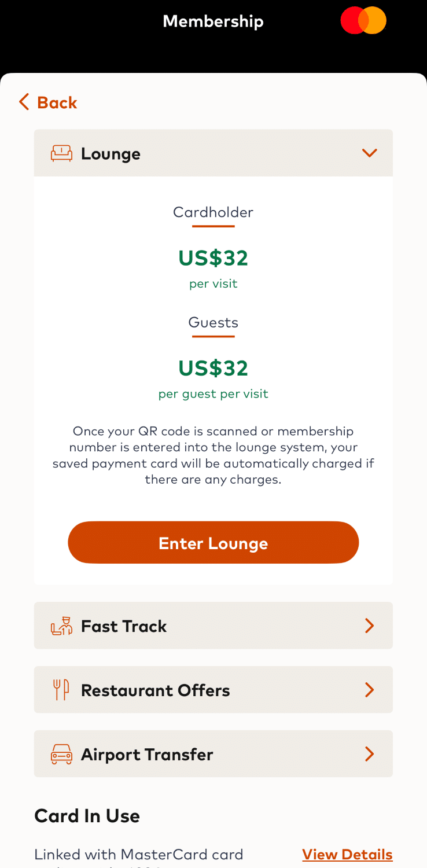Select the Airport Transfer menu item
Viewport: 427px width, 868px height.
147,755
